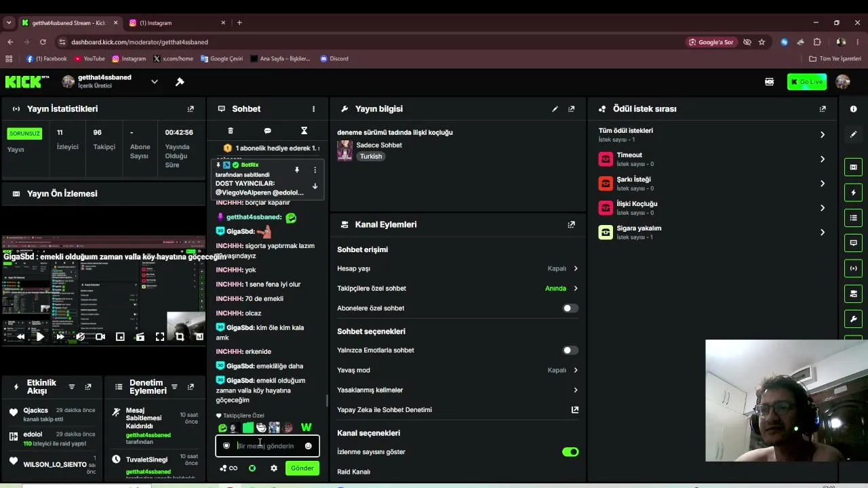Switch to the Instagram browser tab
The image size is (868, 488).
click(x=176, y=23)
